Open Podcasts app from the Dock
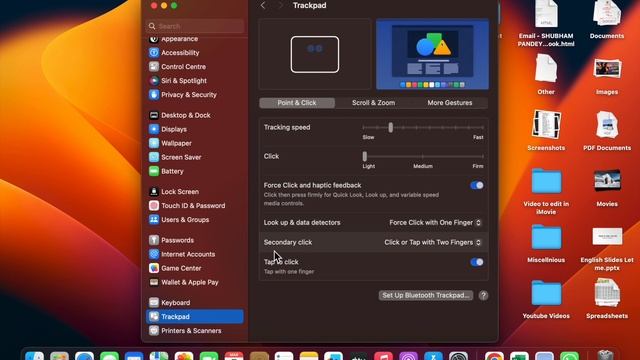Screen dimensions: 640x360 click(x=409, y=356)
